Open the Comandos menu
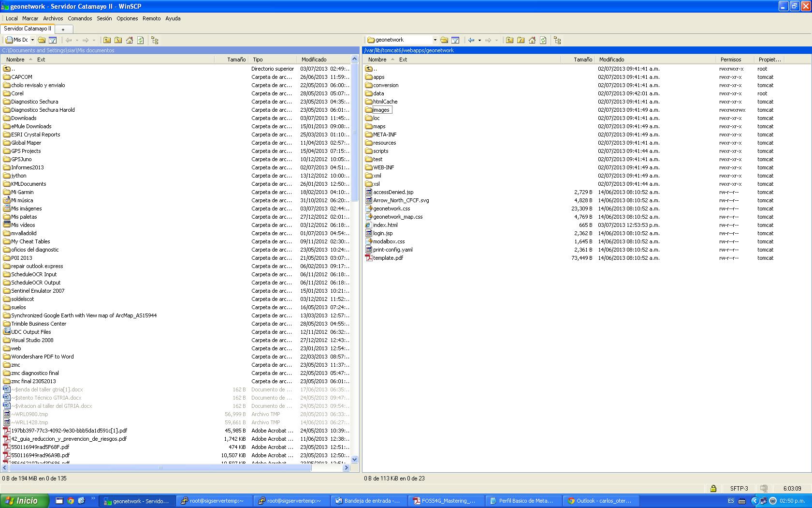This screenshot has height=508, width=812. 80,18
